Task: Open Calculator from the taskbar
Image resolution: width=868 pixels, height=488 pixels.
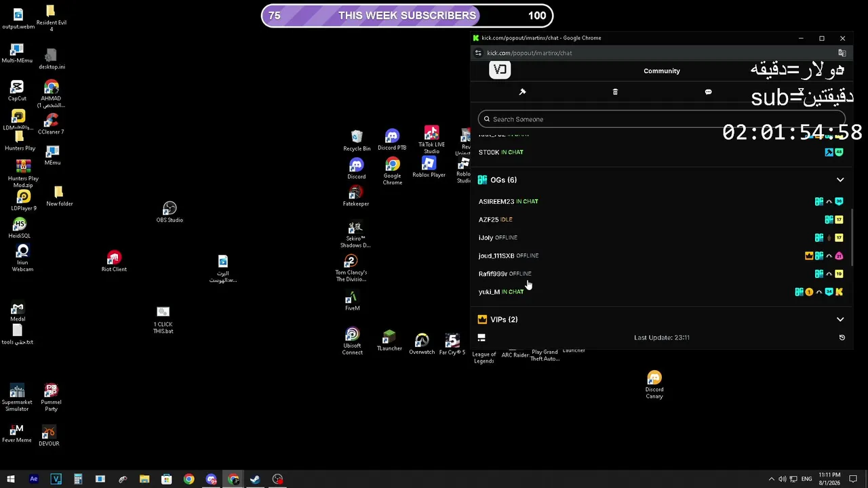Action: (78, 479)
